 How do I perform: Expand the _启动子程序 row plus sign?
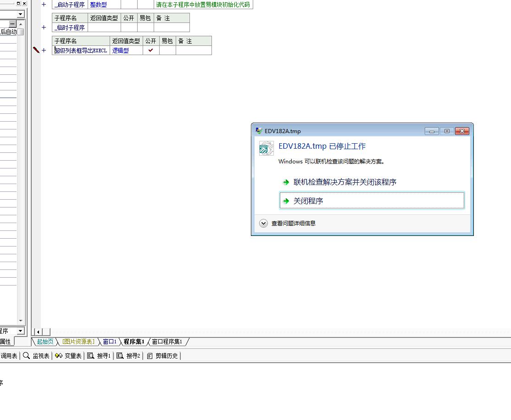[44, 5]
